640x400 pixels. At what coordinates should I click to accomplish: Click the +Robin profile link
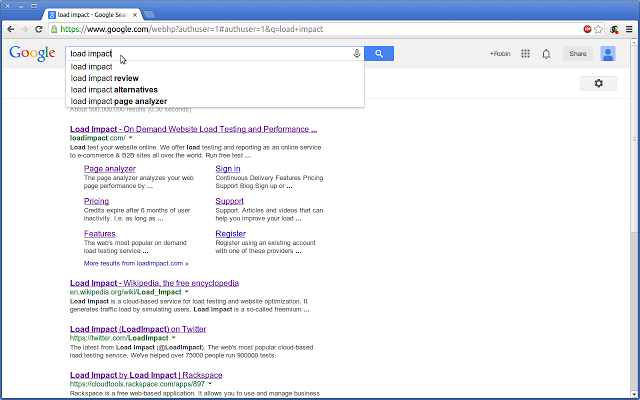500,54
